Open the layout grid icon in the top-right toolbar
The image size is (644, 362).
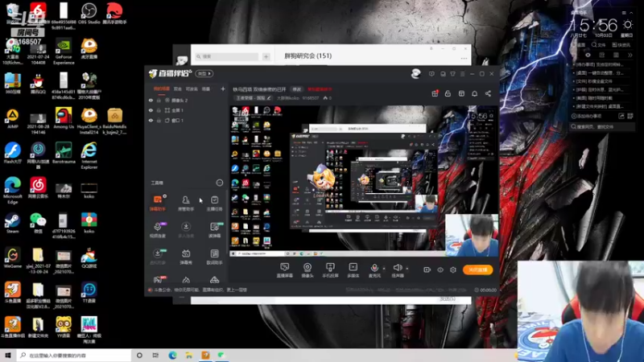click(x=461, y=93)
